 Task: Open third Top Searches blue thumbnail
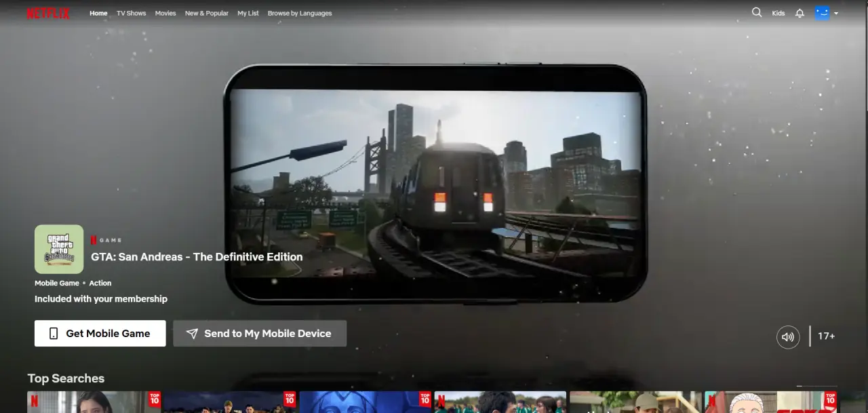click(x=365, y=402)
